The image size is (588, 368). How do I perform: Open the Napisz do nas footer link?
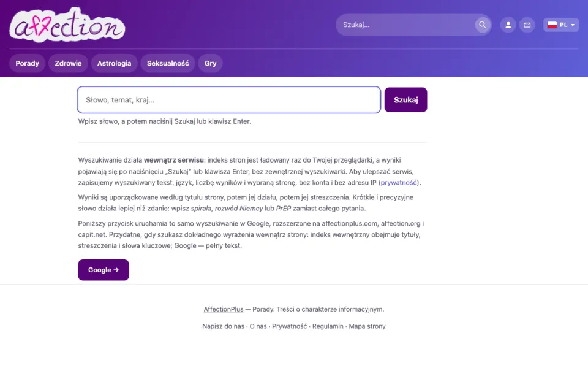click(x=223, y=326)
